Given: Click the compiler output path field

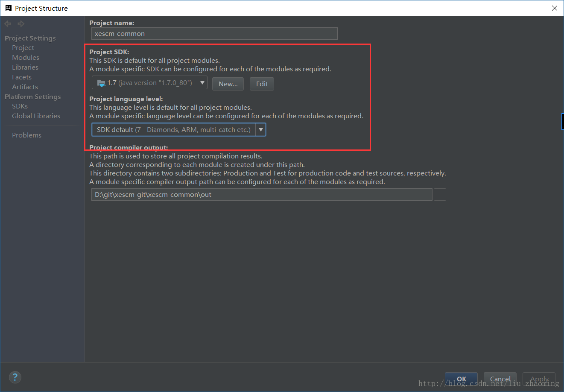Looking at the screenshot, I should 262,195.
